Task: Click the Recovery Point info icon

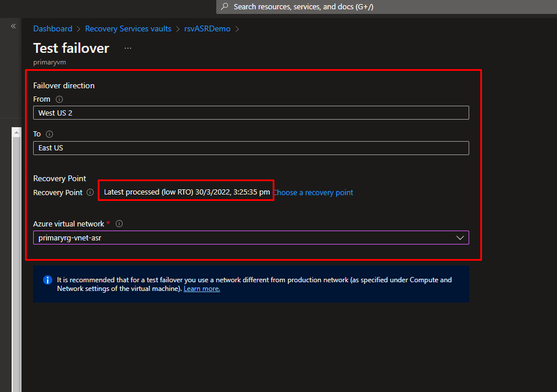Action: [x=90, y=193]
